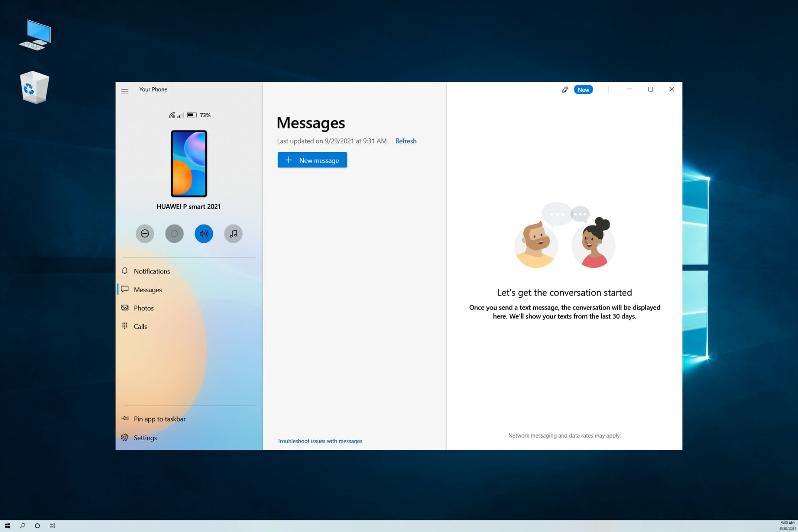The image size is (798, 532).
Task: Toggle the Bluetooth loading circle button
Action: pyautogui.click(x=175, y=234)
